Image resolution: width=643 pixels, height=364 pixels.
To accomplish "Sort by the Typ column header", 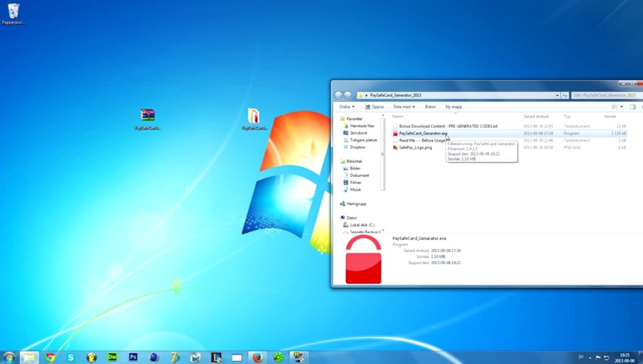I will click(567, 117).
